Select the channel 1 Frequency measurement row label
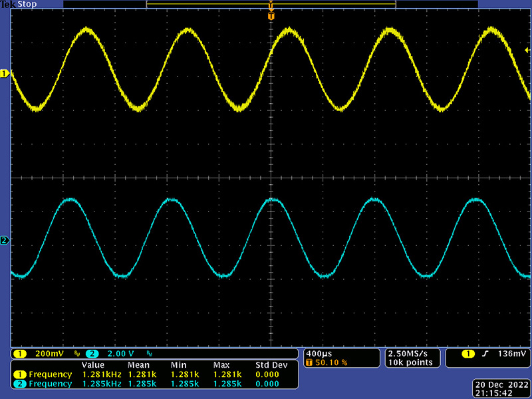Viewport: 532px width, 399px height. 51,374
